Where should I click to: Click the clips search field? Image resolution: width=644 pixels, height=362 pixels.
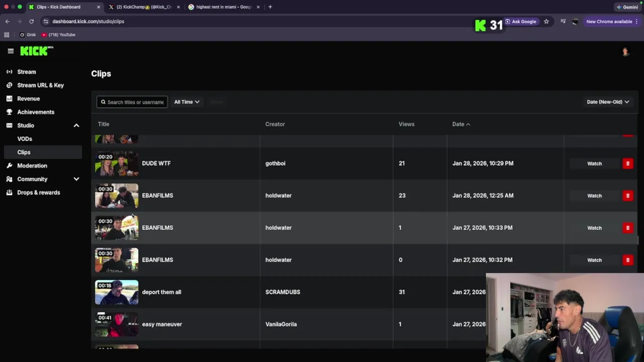[x=132, y=102]
